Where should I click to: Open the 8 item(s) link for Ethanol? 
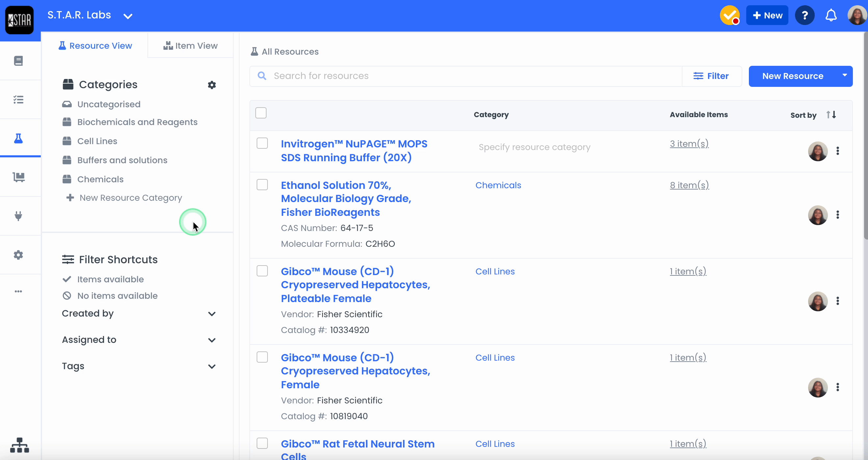[x=689, y=185]
